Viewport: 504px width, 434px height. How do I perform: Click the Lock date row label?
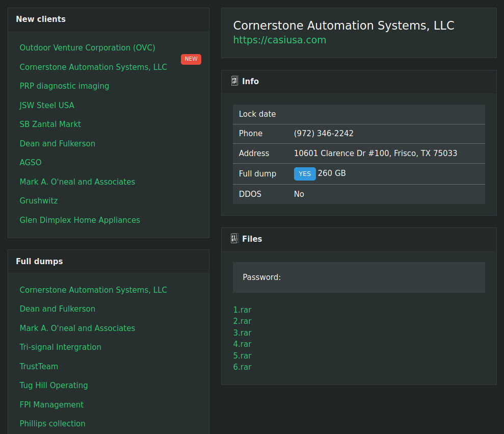point(257,114)
